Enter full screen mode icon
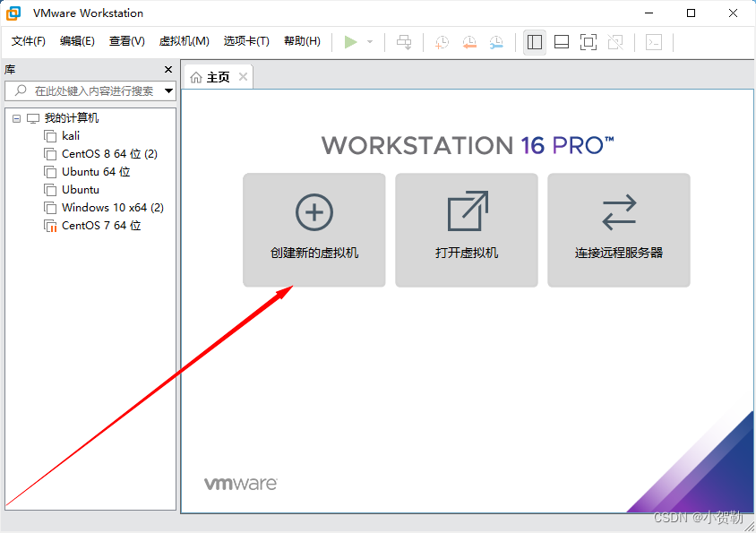 pyautogui.click(x=588, y=42)
